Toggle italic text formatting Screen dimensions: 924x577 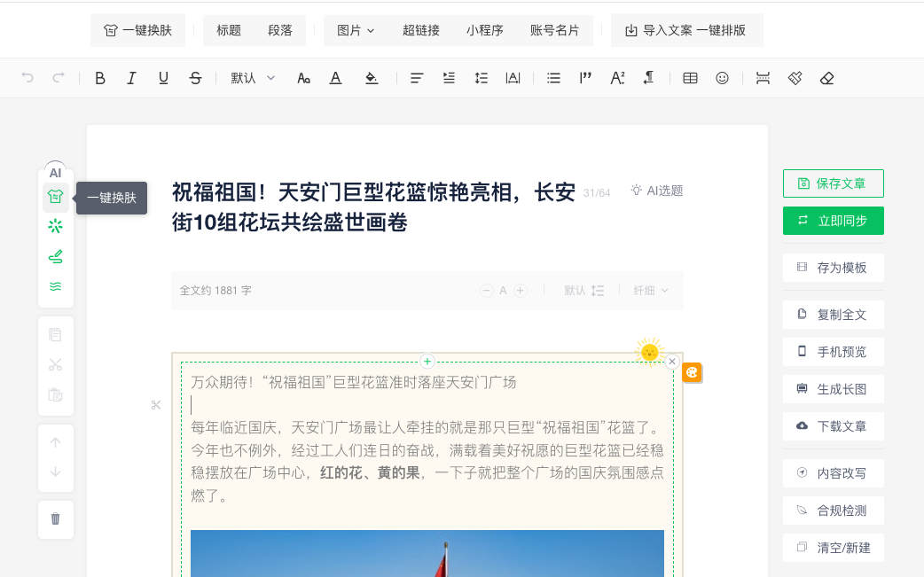[131, 78]
